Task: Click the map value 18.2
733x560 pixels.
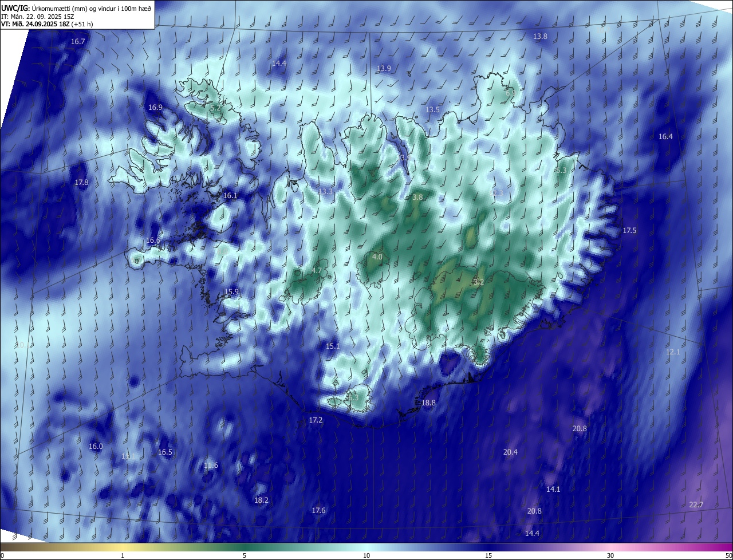Action: point(261,500)
